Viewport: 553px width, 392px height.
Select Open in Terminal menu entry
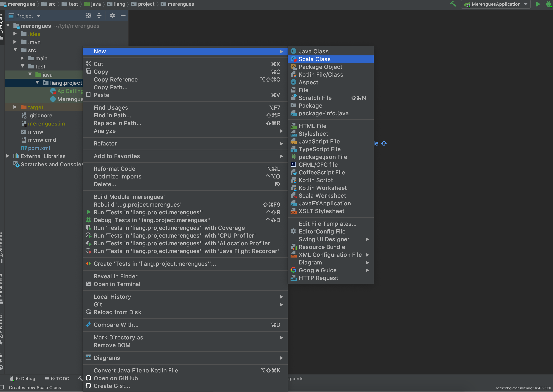pyautogui.click(x=117, y=284)
